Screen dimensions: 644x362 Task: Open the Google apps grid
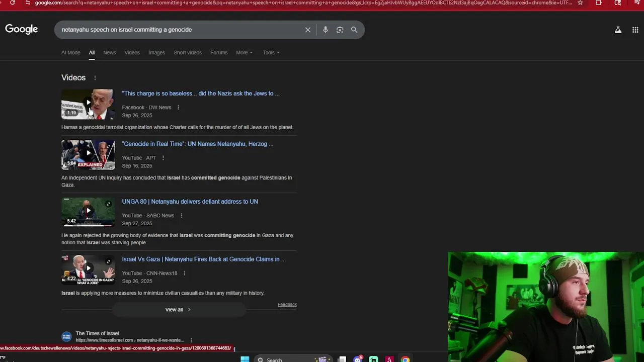[x=635, y=30]
